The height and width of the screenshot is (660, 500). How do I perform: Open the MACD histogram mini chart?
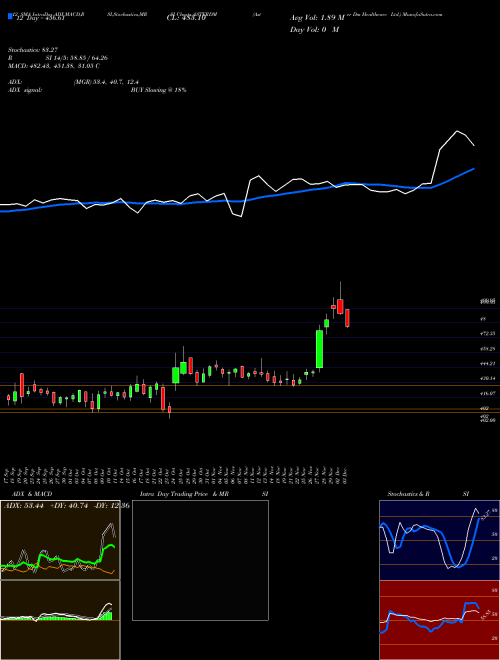point(60,620)
